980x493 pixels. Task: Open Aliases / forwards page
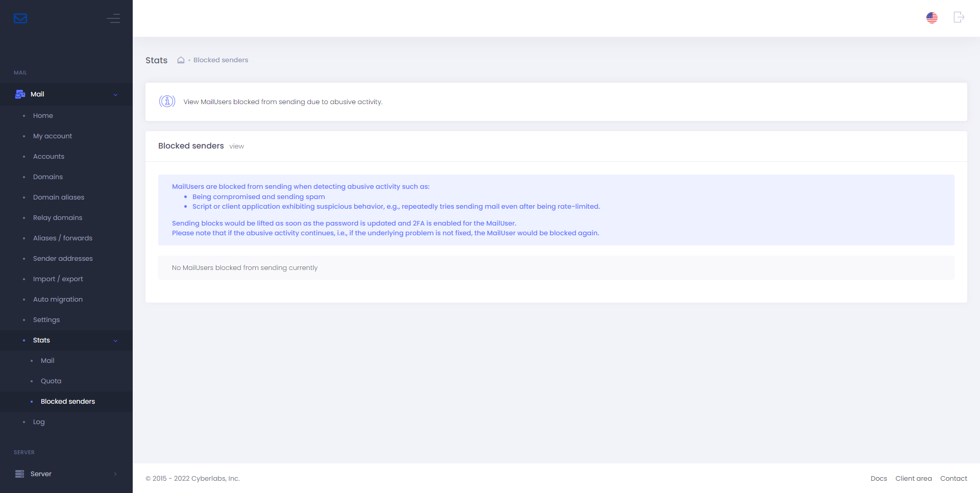63,238
